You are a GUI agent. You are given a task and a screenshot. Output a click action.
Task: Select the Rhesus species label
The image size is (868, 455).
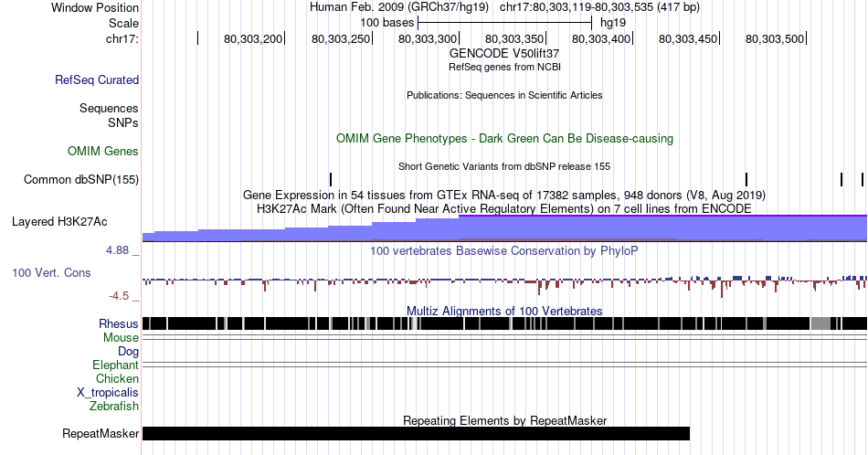119,323
